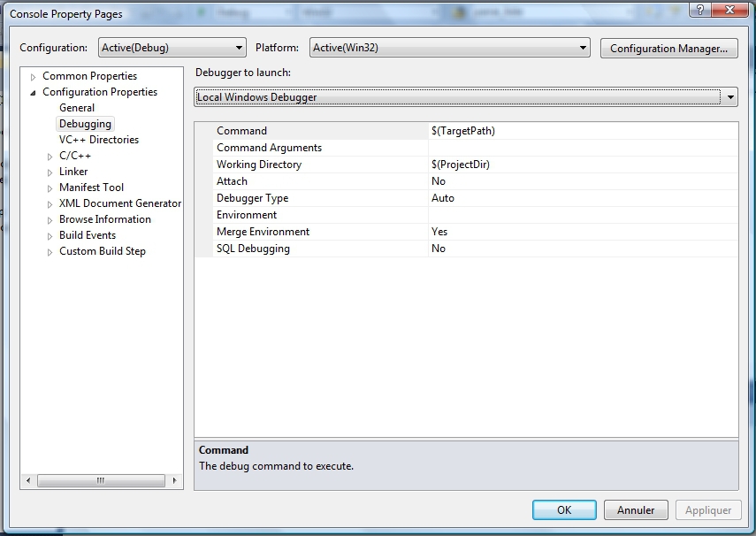Screen dimensions: 756x536
Task: Select the Attach property row
Action: click(233, 181)
